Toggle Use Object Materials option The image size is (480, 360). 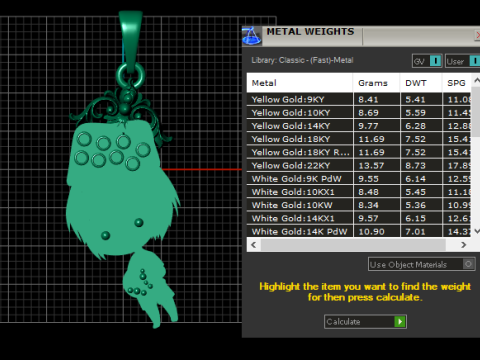coord(422,264)
